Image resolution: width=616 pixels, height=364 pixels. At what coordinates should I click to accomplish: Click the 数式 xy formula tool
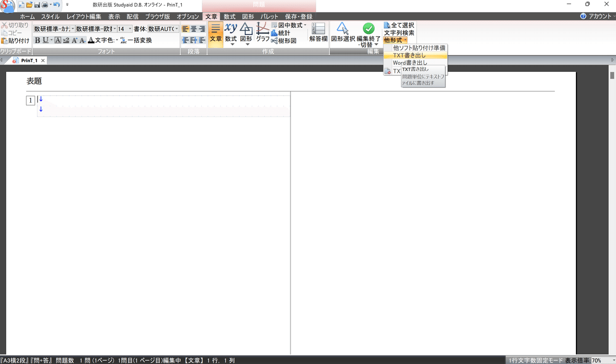231,31
